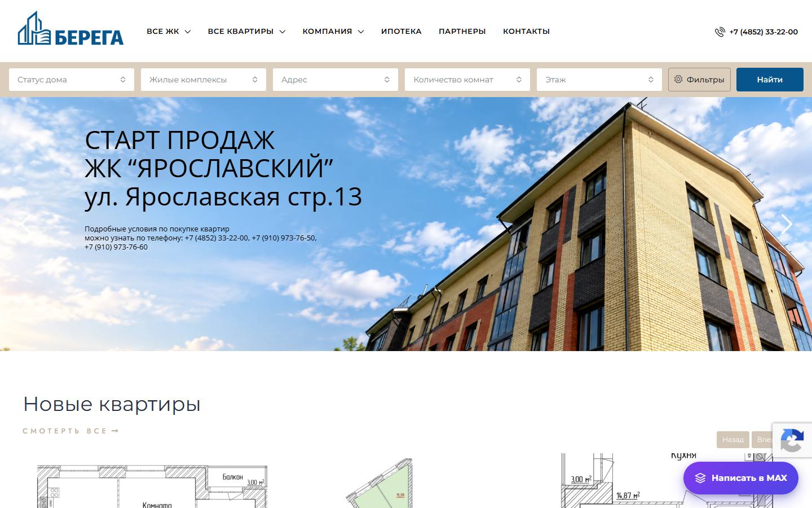The width and height of the screenshot is (812, 508).
Task: Go to next slide with right arrow
Action: pyautogui.click(x=787, y=224)
